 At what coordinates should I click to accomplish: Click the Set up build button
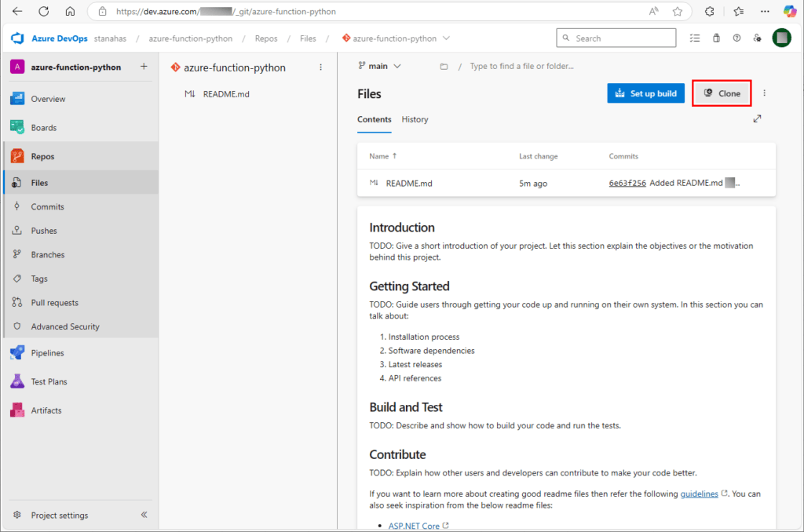645,93
